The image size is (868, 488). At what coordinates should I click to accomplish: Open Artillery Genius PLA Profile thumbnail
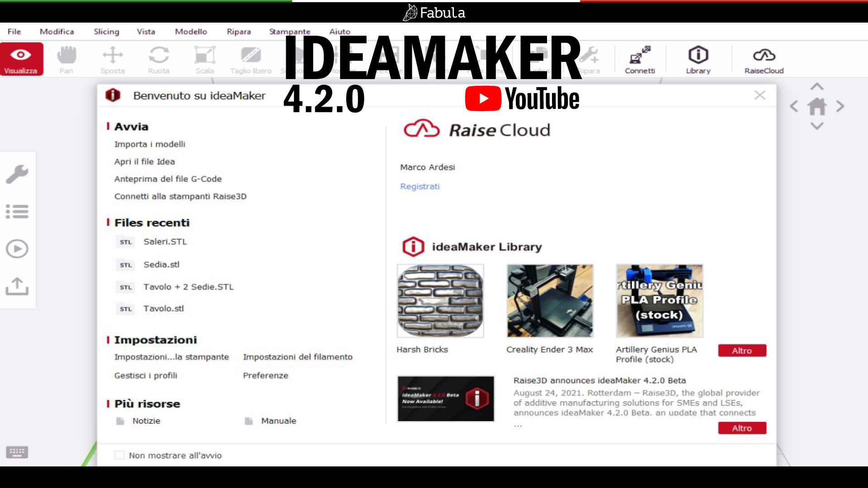coord(659,301)
